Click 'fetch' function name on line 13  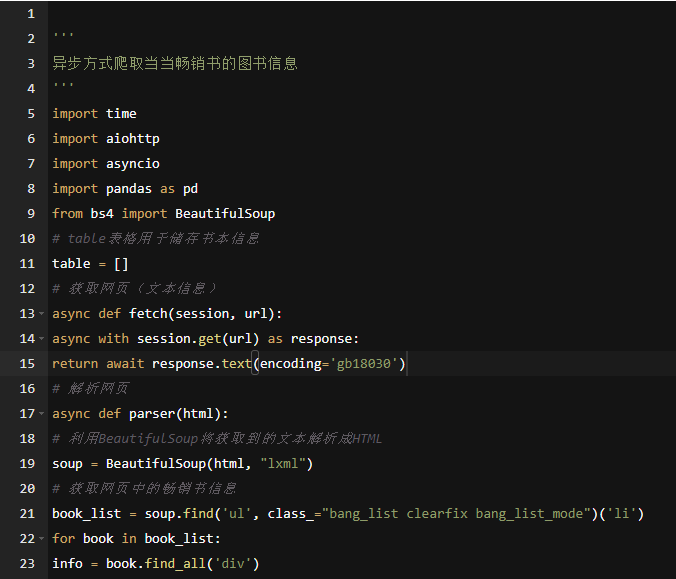point(148,314)
